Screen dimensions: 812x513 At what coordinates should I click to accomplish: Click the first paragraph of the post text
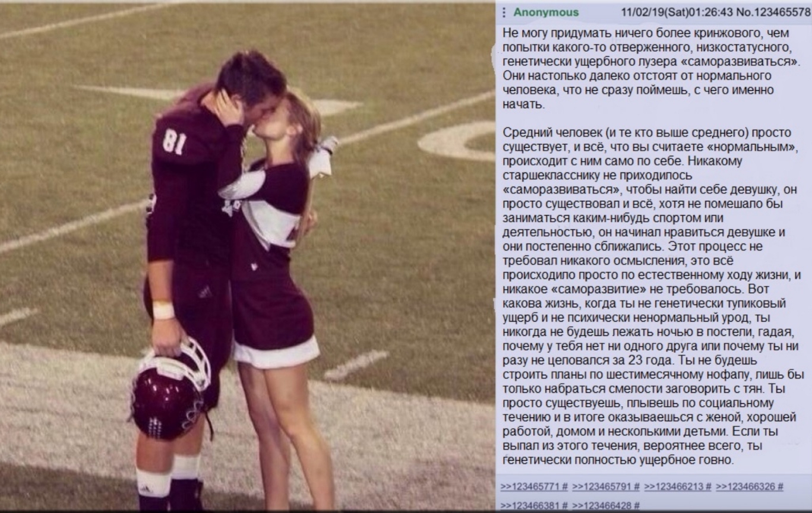point(650,68)
